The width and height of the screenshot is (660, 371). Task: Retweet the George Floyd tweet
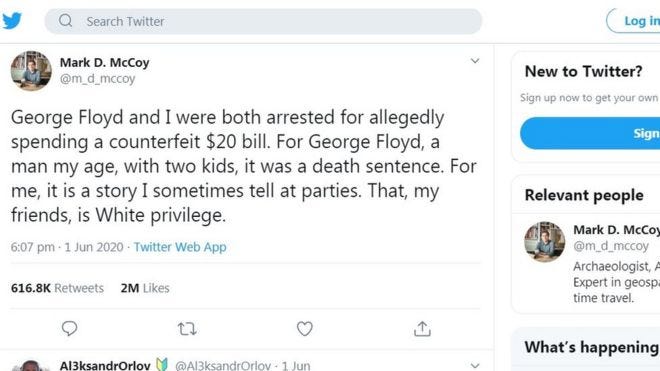(187, 328)
